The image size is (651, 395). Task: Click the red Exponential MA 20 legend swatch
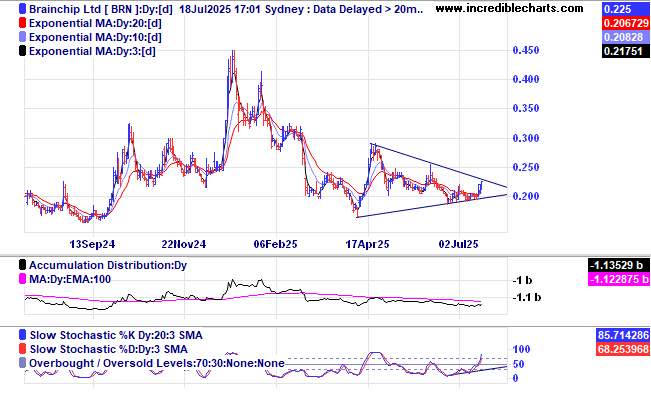(x=22, y=23)
